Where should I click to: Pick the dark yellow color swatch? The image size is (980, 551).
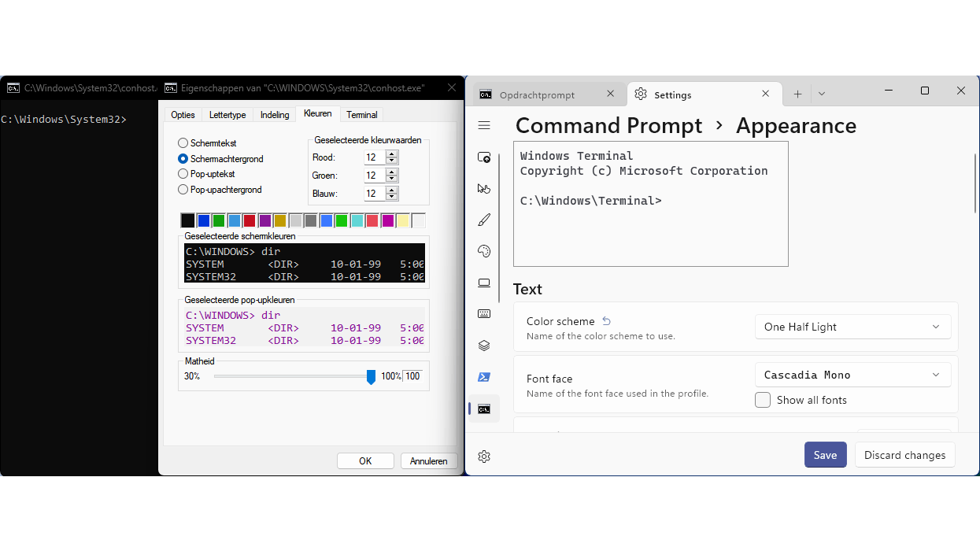coord(280,220)
